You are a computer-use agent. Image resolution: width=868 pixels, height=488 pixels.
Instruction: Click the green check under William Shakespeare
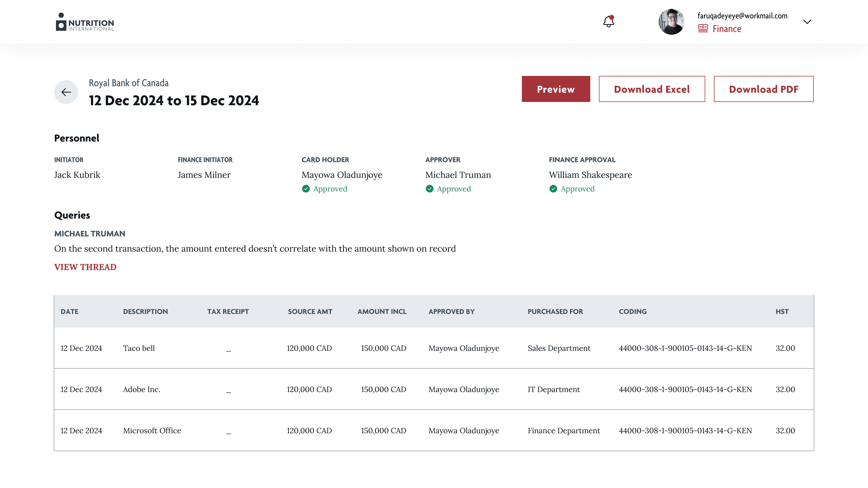[x=553, y=189]
